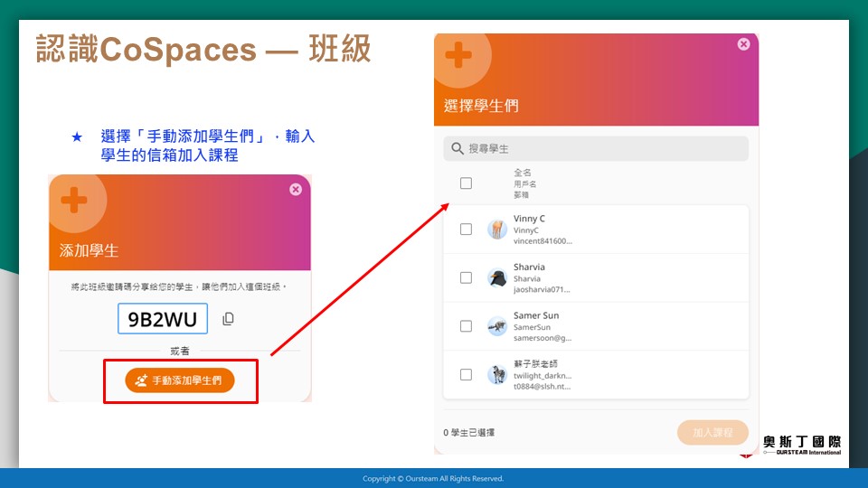868x488 pixels.
Task: Click the name text 'Vinny C'
Action: coord(529,219)
